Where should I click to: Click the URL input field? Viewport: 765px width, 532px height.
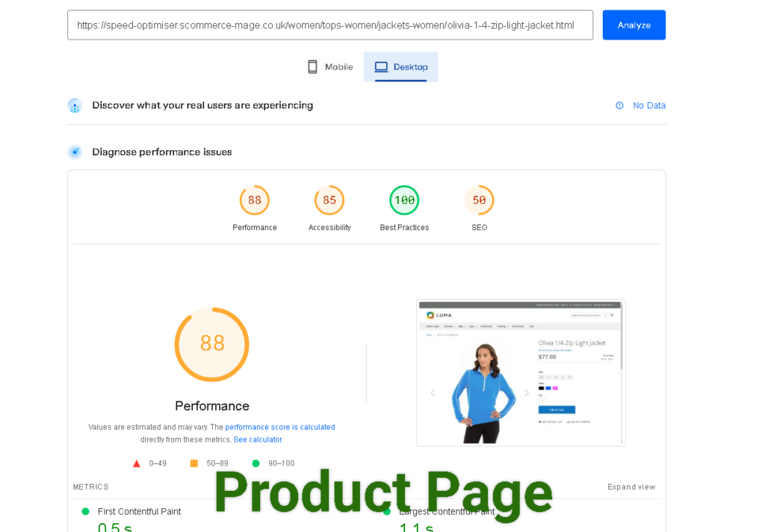tap(330, 25)
